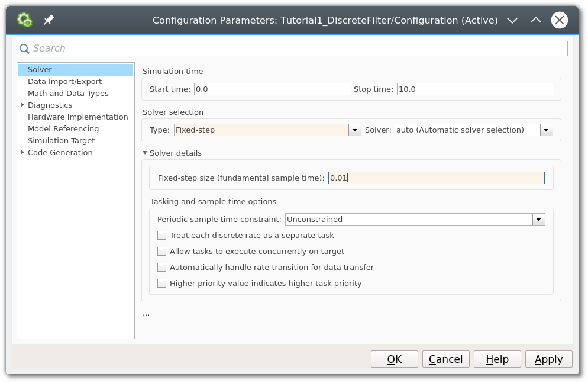Image resolution: width=588 pixels, height=383 pixels.
Task: Expand the Diagnostics tree item
Action: (22, 105)
